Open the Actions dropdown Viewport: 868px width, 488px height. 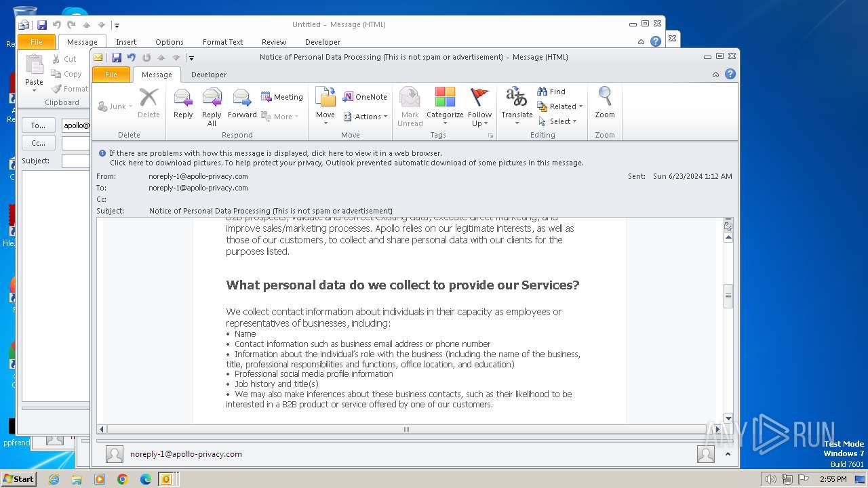(x=366, y=117)
